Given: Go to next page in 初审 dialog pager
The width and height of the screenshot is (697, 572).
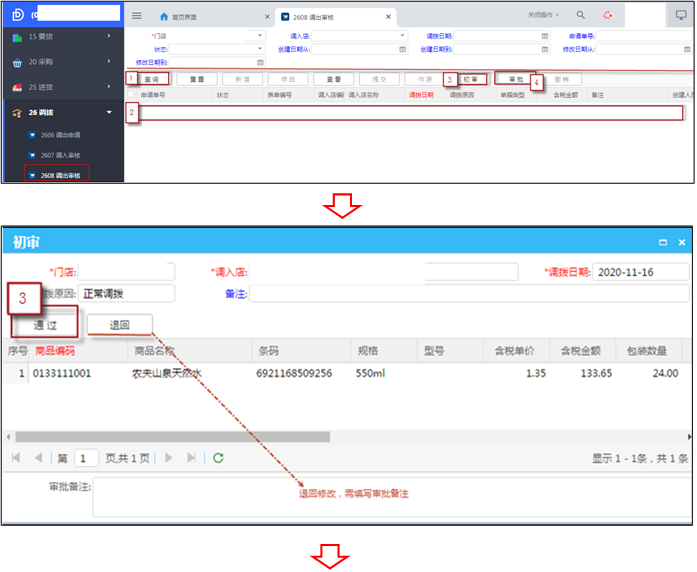Looking at the screenshot, I should (168, 457).
